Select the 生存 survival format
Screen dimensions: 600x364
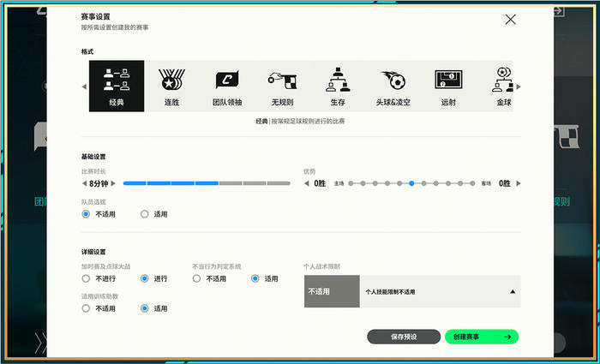coord(336,86)
